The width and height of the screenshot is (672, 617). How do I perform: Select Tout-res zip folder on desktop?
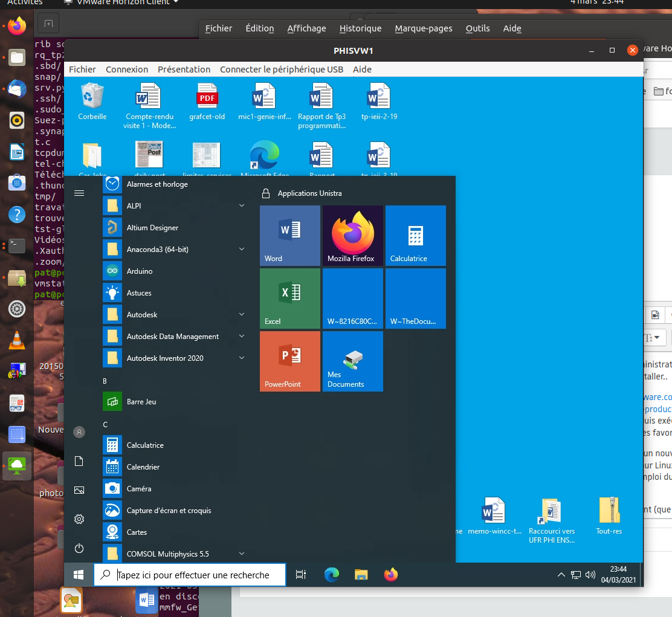pyautogui.click(x=609, y=516)
